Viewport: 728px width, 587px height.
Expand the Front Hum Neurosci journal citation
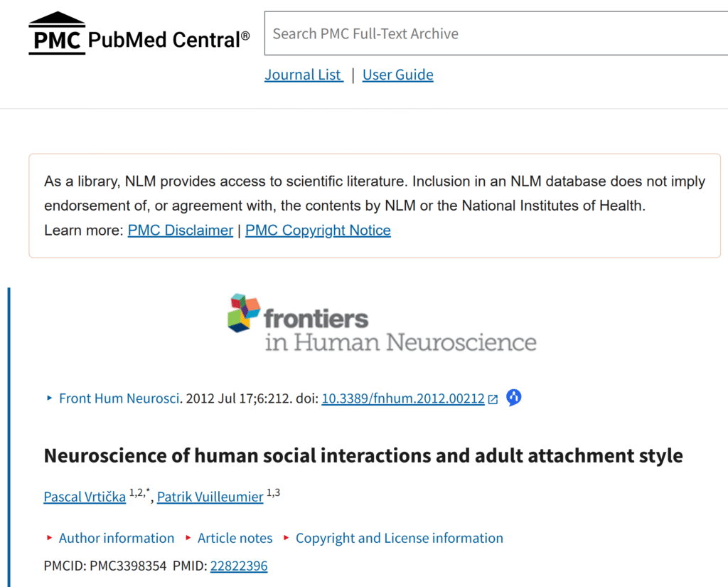coord(118,398)
